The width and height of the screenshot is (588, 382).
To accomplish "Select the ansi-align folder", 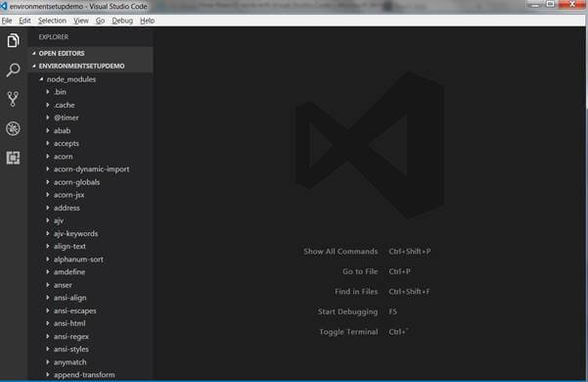I will (x=70, y=298).
